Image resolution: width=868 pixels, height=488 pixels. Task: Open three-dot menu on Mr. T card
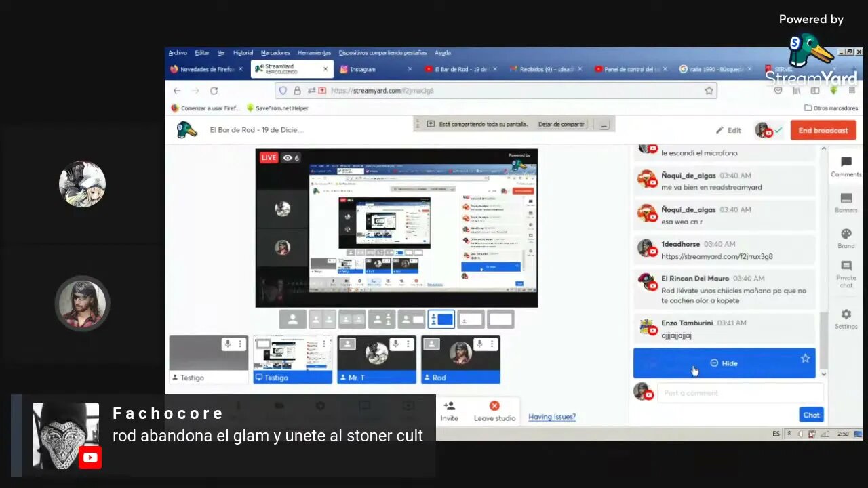pos(408,344)
